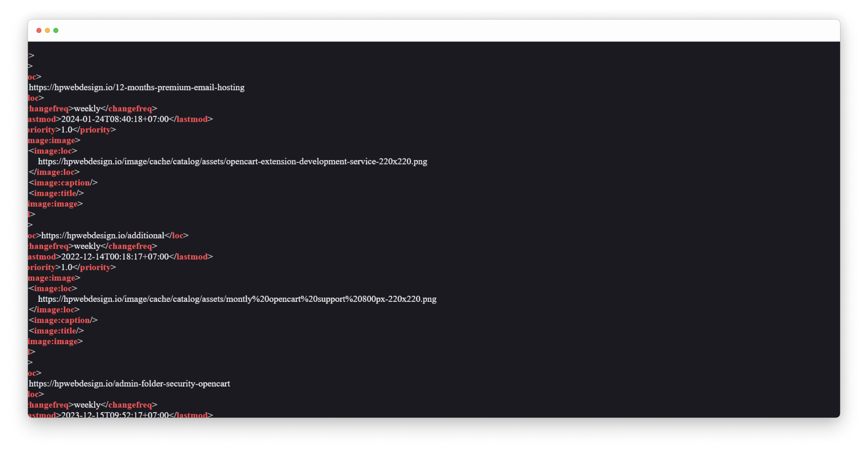Click the admin-folder-security-opencart URL text
Viewport: 868px width, 454px height.
pyautogui.click(x=129, y=384)
